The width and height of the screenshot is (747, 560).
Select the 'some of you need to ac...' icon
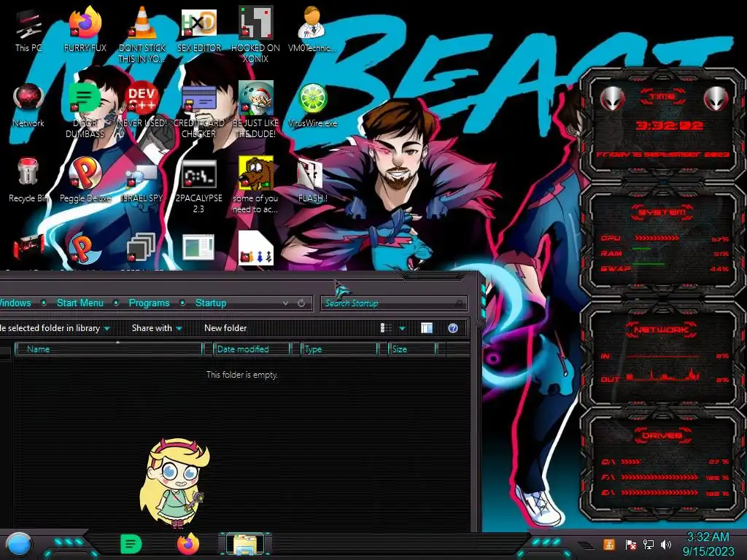click(255, 184)
